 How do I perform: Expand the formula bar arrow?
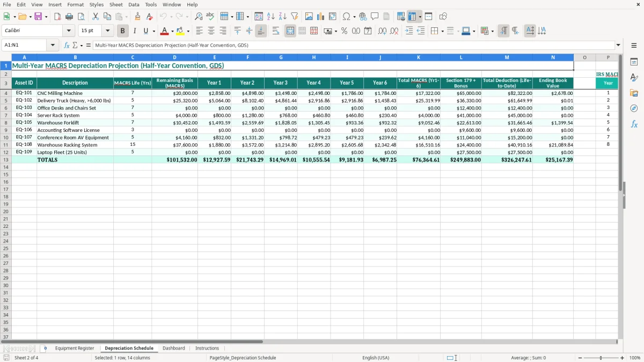[618, 45]
